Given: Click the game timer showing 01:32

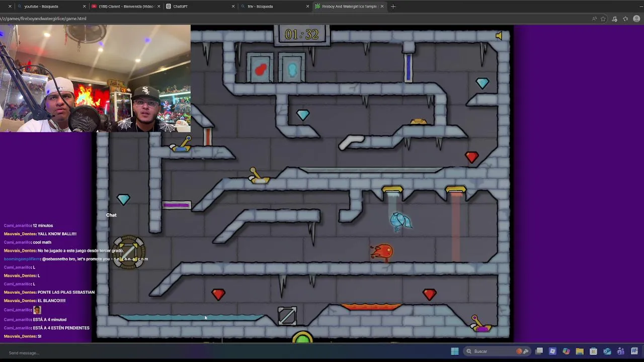Looking at the screenshot, I should (302, 34).
